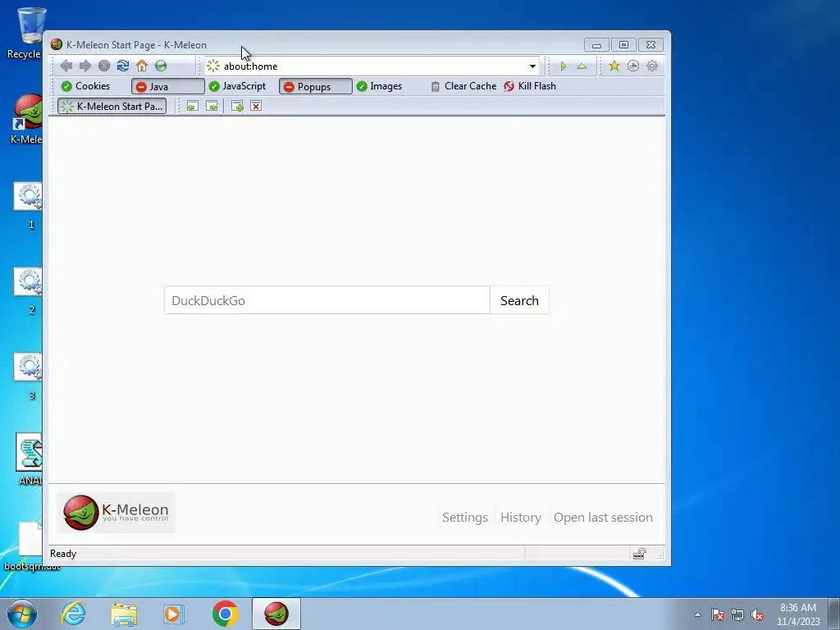Launch Internet Explorer from taskbar
This screenshot has height=630, width=840.
pyautogui.click(x=73, y=614)
